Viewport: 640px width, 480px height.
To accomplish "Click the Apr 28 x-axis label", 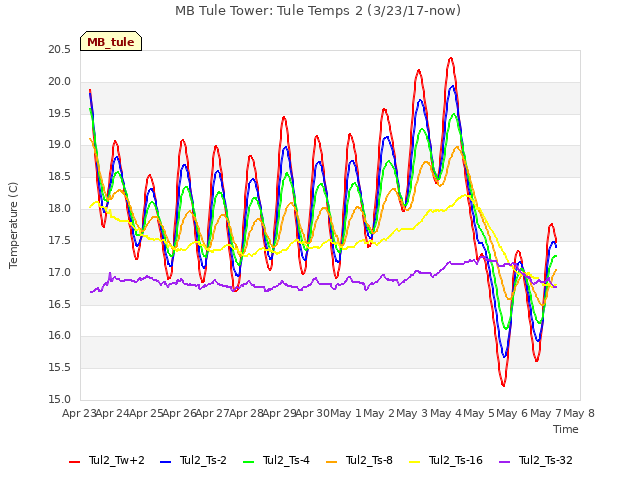I will (246, 414).
